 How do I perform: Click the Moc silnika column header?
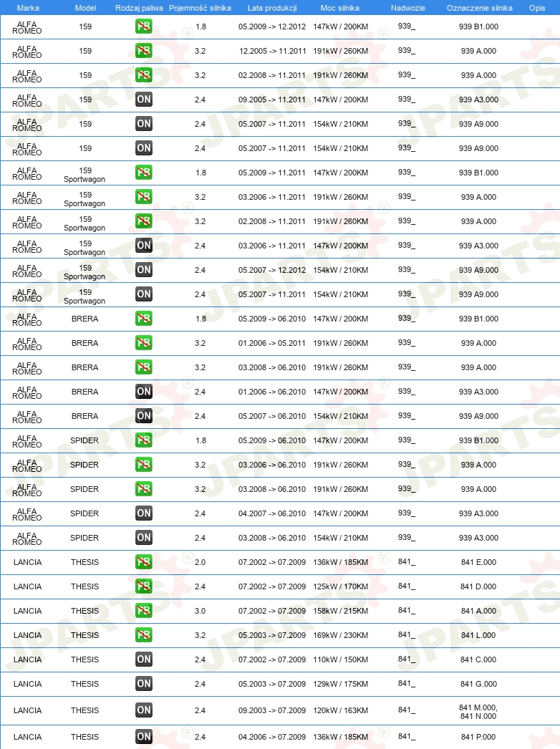coord(339,8)
